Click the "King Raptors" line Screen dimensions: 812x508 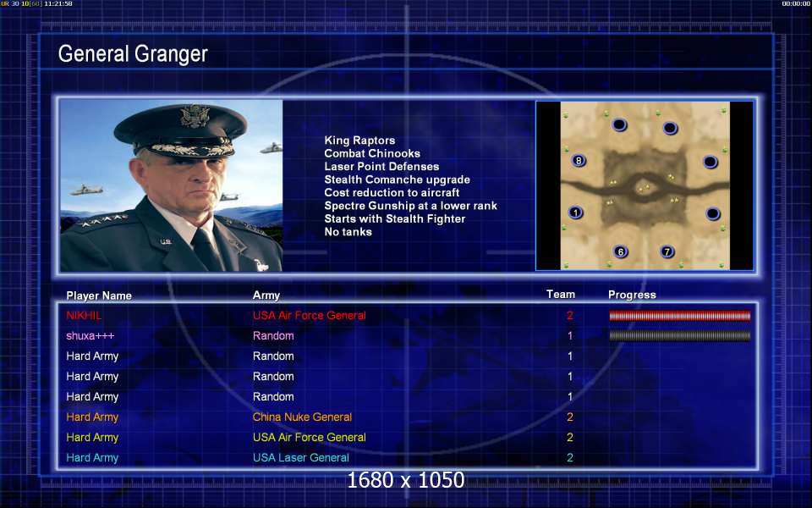click(359, 141)
